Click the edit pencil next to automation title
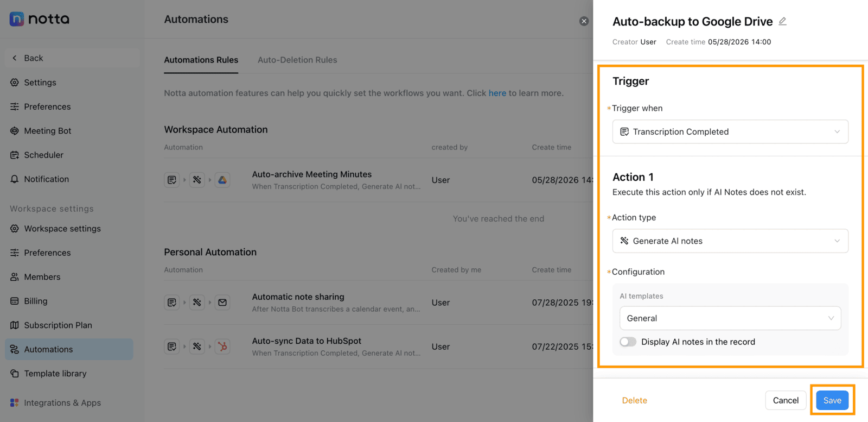The image size is (868, 422). click(782, 21)
